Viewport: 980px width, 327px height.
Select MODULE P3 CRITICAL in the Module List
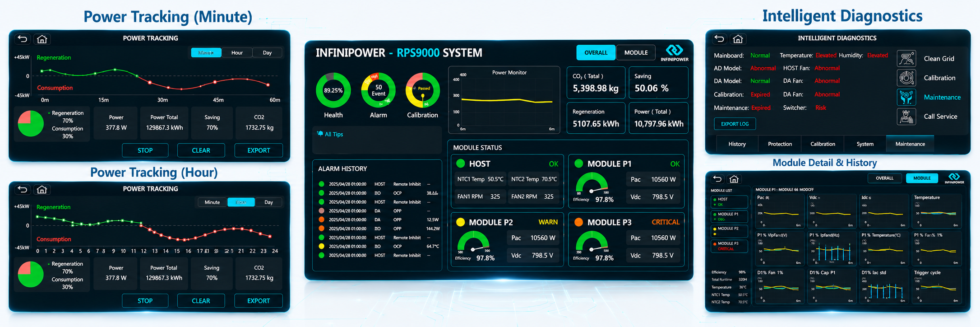729,246
